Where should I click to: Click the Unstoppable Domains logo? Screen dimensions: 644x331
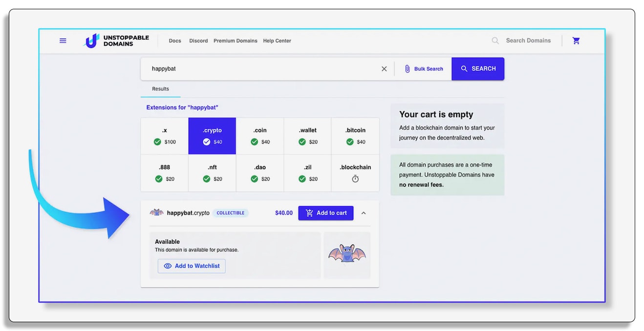(x=117, y=41)
